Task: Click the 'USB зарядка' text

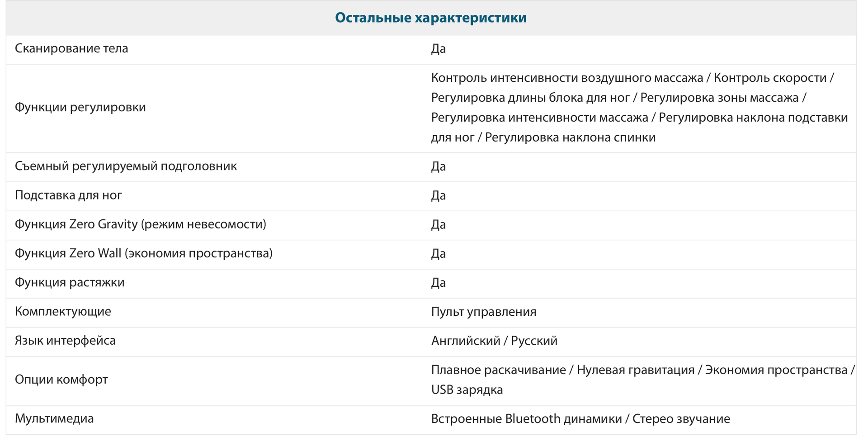Action: click(467, 390)
